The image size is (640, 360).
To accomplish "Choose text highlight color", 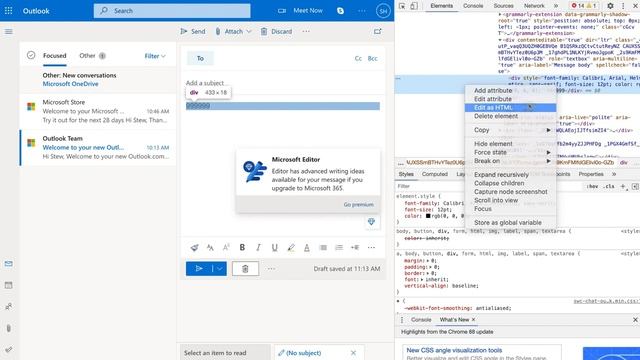I will click(291, 247).
